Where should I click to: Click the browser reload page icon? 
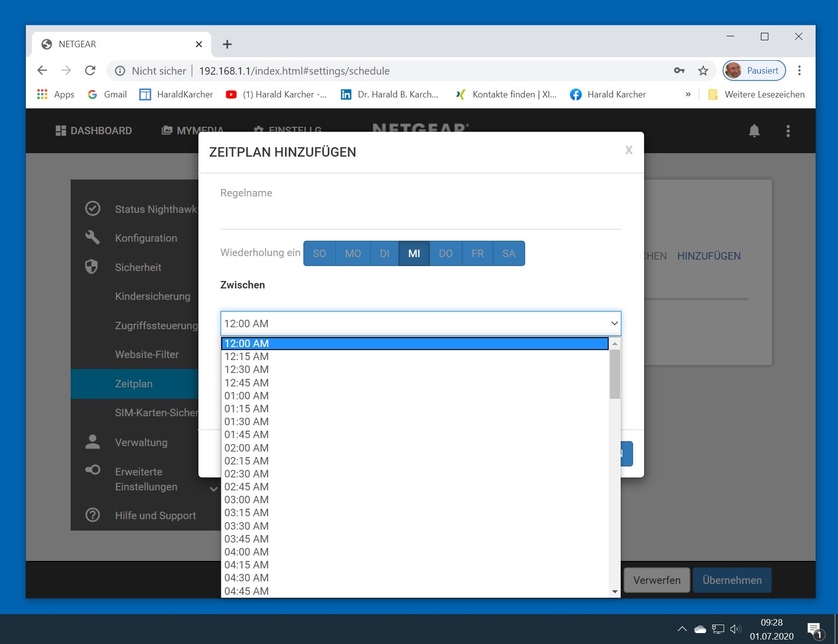tap(90, 71)
